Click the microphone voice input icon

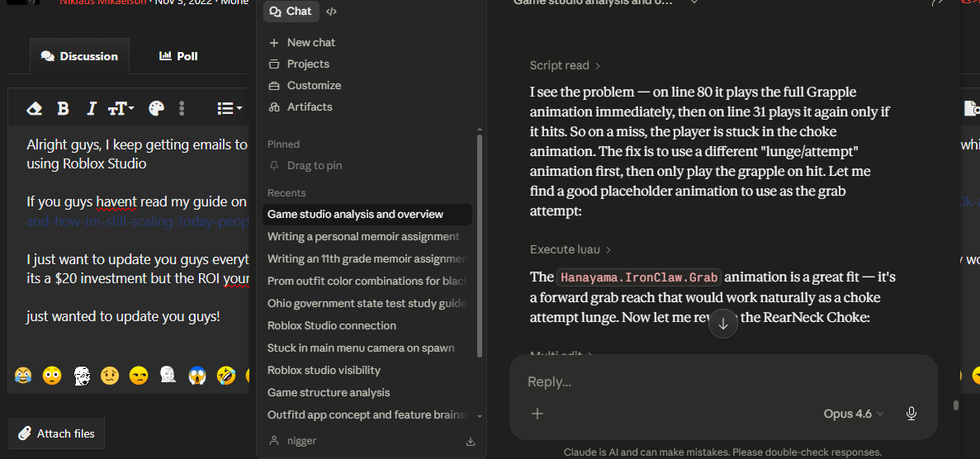pos(911,414)
